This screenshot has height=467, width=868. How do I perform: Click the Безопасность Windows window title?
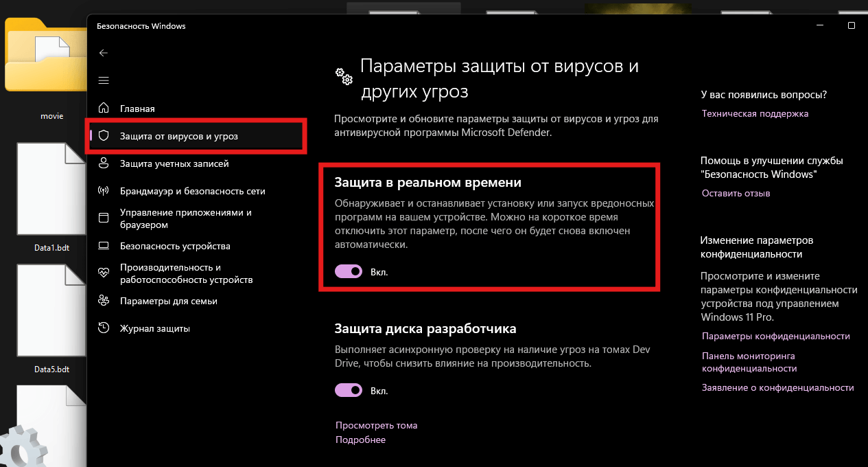point(141,26)
